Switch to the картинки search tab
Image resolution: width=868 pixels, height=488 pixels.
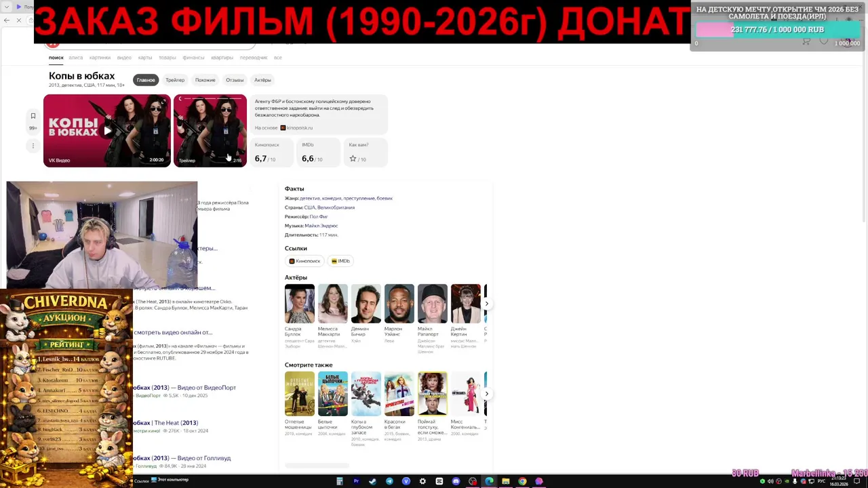tap(100, 58)
